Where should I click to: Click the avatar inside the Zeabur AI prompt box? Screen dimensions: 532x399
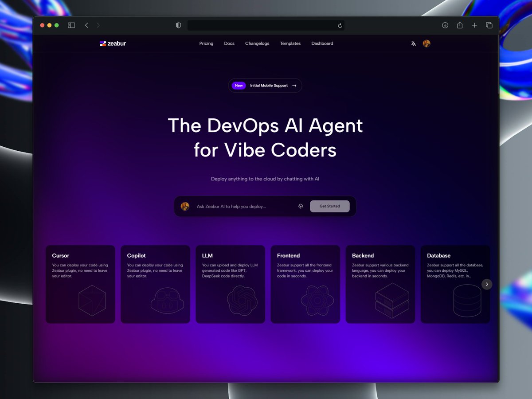coord(185,206)
